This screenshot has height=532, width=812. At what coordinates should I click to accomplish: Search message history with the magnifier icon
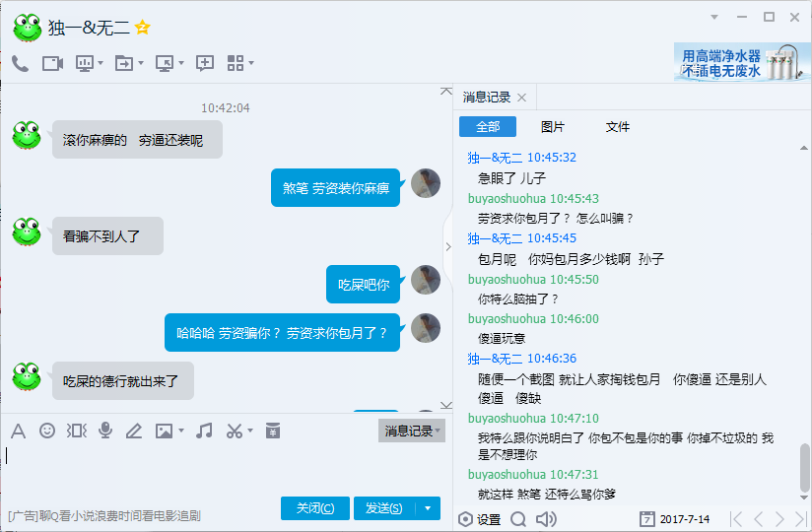(518, 519)
